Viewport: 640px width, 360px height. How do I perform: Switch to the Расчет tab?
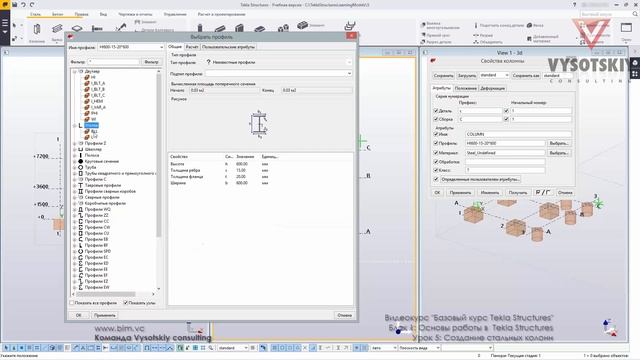click(192, 47)
